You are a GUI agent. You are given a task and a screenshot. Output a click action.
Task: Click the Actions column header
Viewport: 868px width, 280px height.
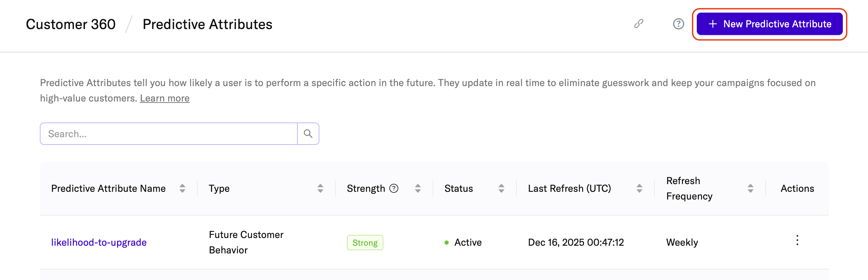(x=797, y=188)
